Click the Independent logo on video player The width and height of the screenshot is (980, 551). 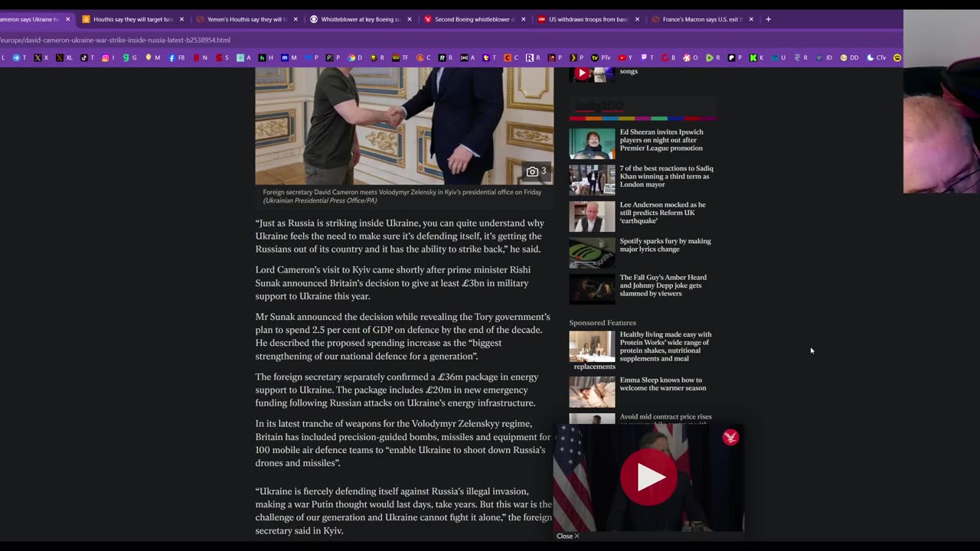tap(730, 438)
